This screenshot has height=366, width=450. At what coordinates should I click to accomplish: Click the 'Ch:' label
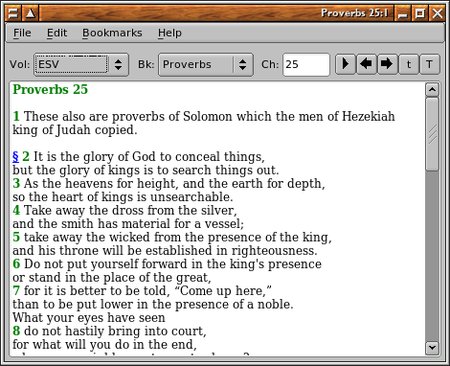(x=270, y=64)
